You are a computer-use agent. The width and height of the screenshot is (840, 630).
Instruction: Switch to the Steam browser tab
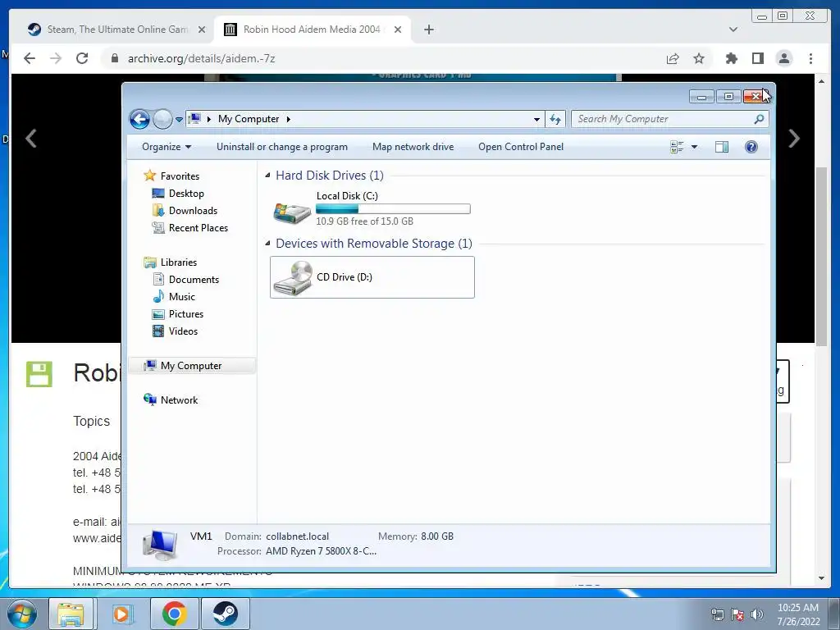pos(116,30)
